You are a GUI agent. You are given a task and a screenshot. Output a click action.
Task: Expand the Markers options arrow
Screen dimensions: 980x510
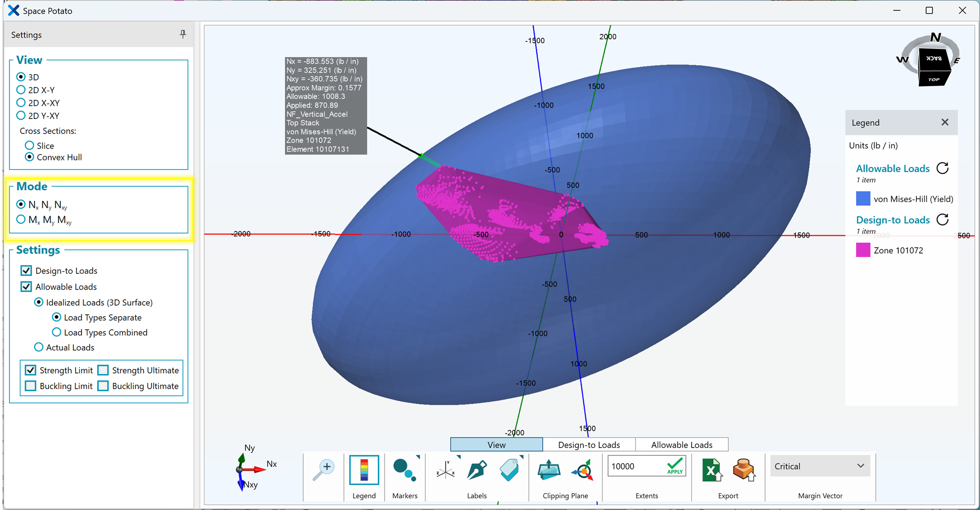418,457
